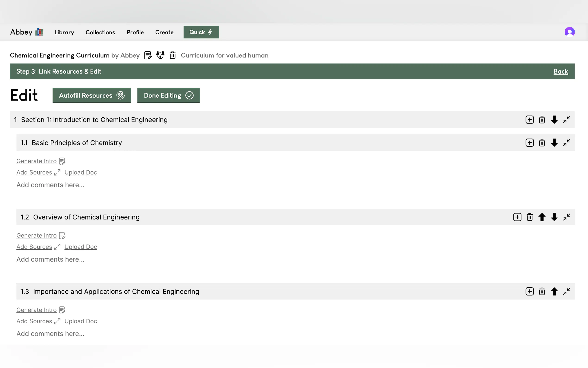588x368 pixels.
Task: Move subsection 1.2 up with arrow
Action: [542, 217]
